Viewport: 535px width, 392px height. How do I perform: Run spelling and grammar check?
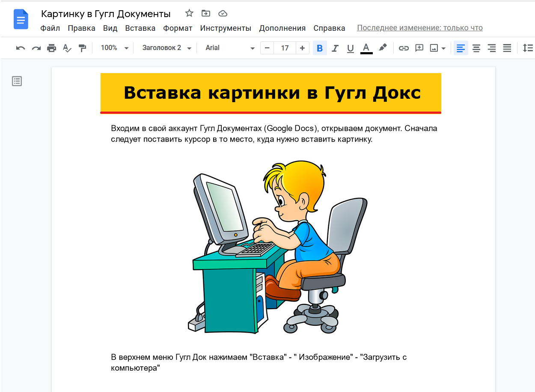(x=67, y=48)
